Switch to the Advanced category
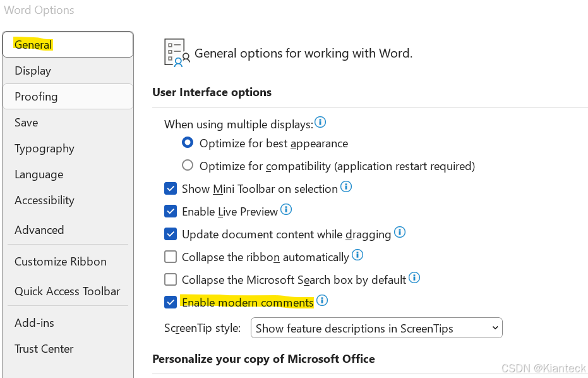This screenshot has height=378, width=588. point(68,229)
